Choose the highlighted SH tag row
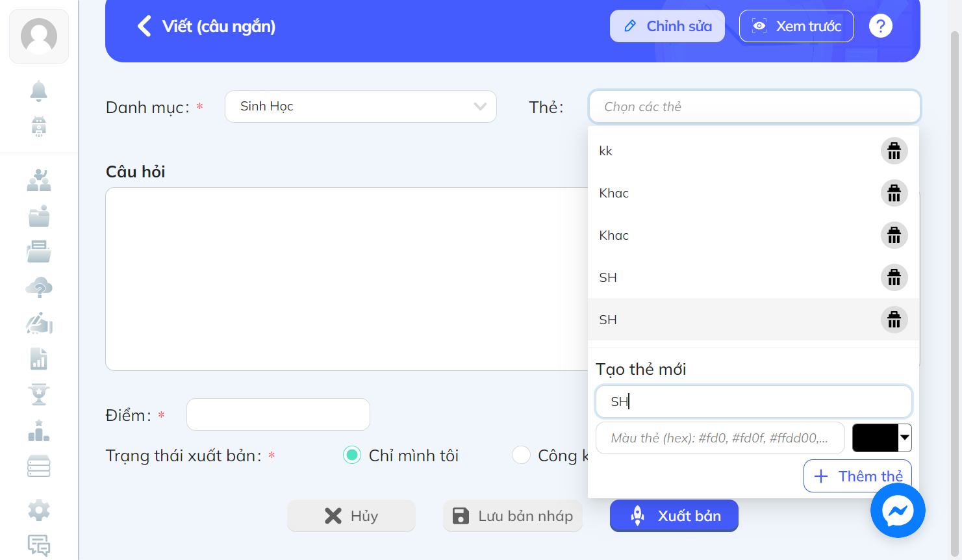Viewport: 962px width, 560px height. [753, 320]
